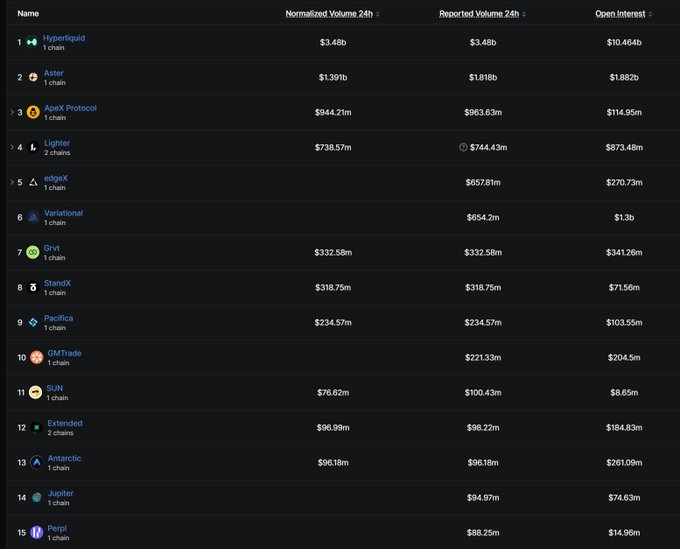The width and height of the screenshot is (680, 549).
Task: Select ApeX open interest $114.95m
Action: pos(624,112)
